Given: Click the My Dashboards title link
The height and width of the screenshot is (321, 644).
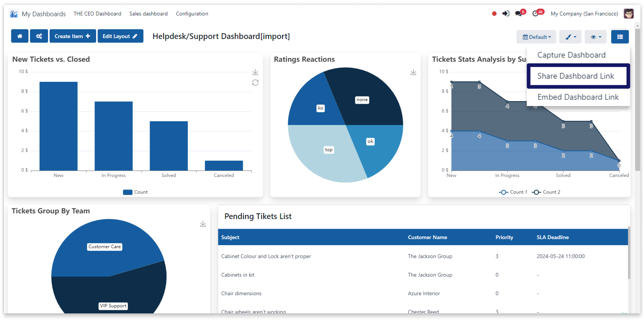Looking at the screenshot, I should click(44, 14).
